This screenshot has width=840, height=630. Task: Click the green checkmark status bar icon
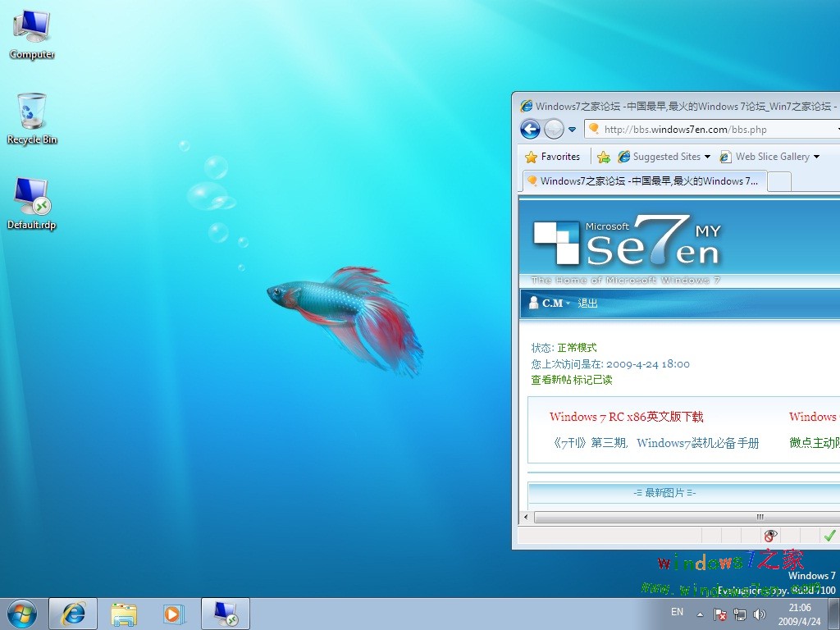pos(829,535)
